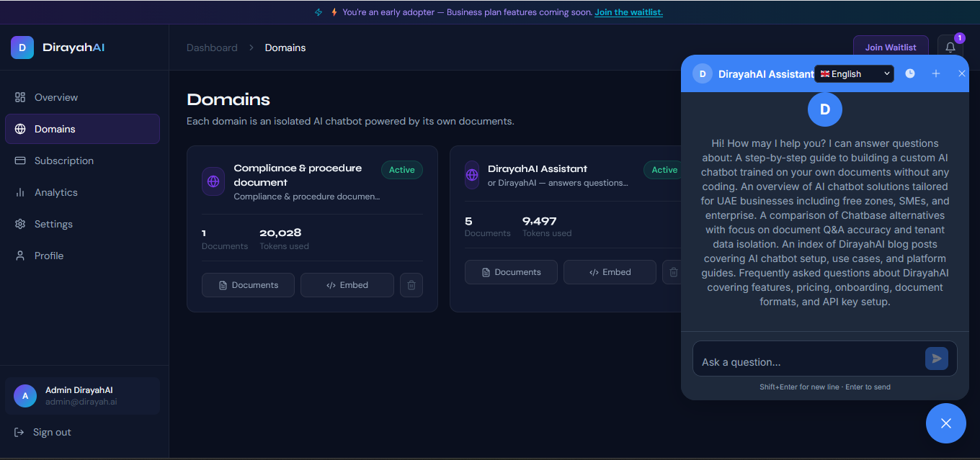Click Active badge on Compliance card

(402, 170)
